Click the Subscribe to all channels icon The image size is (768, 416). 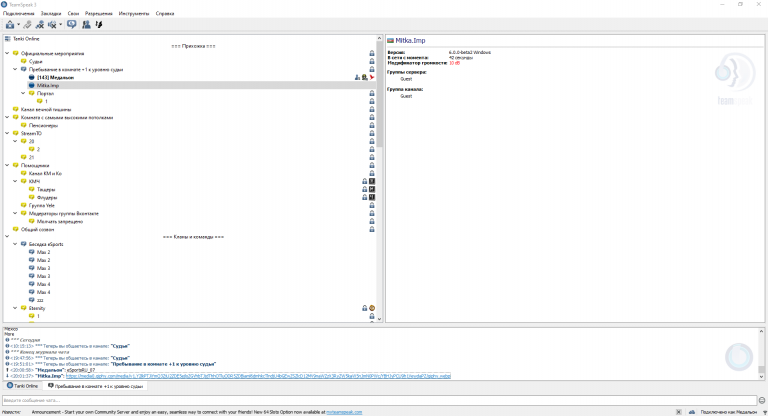point(40,24)
